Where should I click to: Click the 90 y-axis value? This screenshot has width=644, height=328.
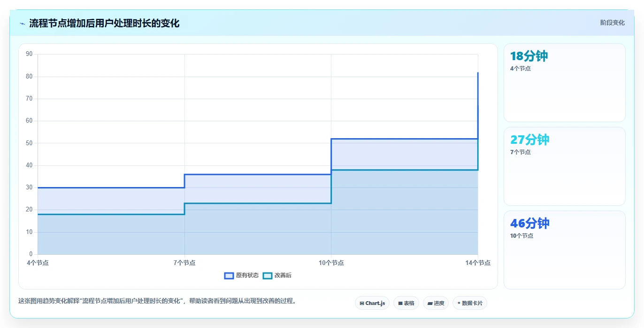coord(29,54)
